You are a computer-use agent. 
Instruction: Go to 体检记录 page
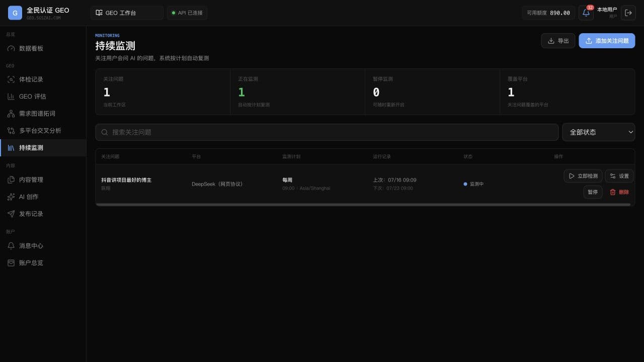pos(43,79)
